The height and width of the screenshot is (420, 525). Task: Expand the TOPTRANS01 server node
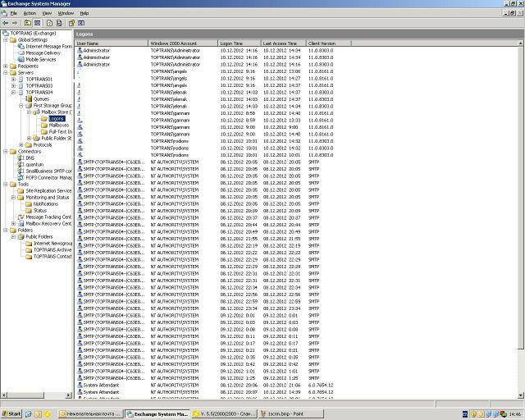pos(13,79)
